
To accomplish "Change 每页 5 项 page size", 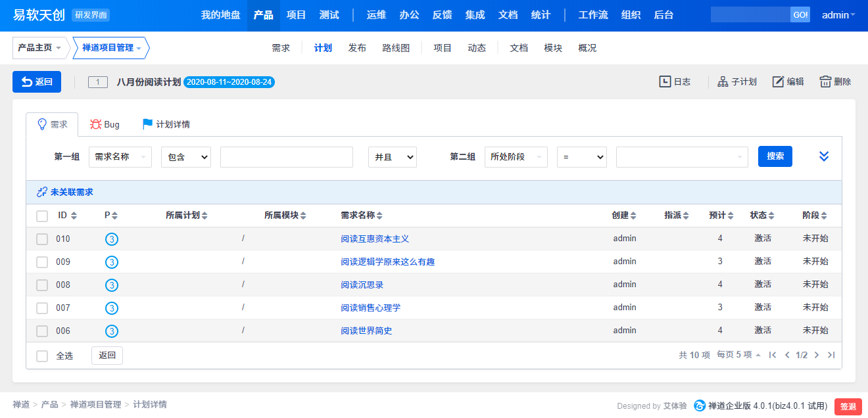I will point(738,355).
